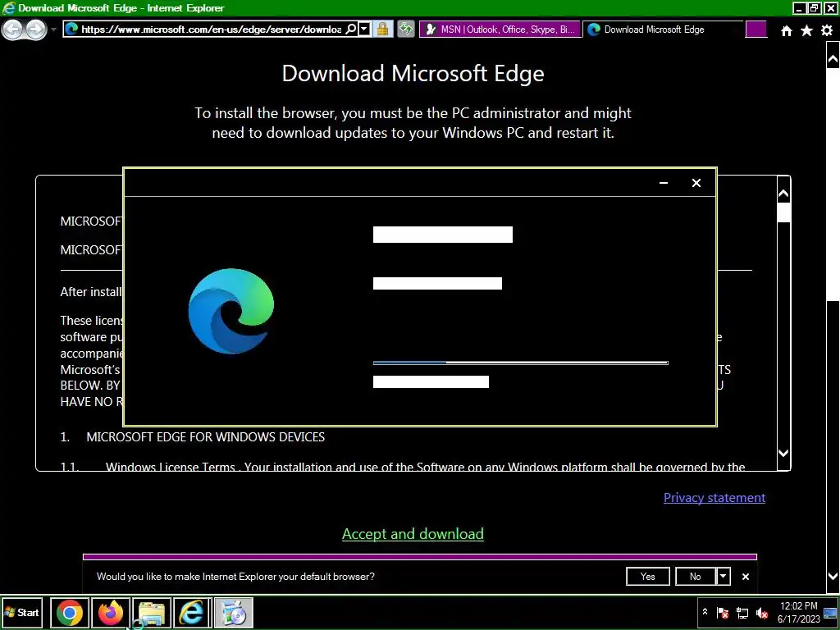This screenshot has height=630, width=840.
Task: Click the 'Download Microsoft Edge' page heading
Action: point(413,73)
